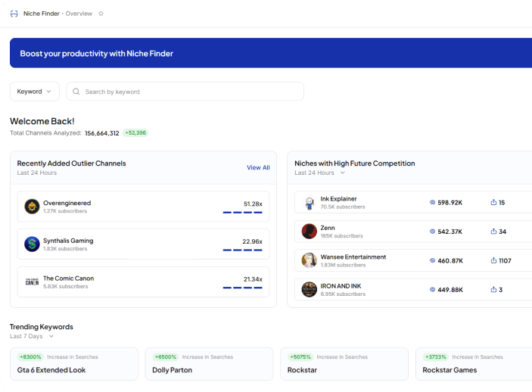Click the upload icon for Zenn
Viewport: 532px width, 392px height.
click(493, 232)
